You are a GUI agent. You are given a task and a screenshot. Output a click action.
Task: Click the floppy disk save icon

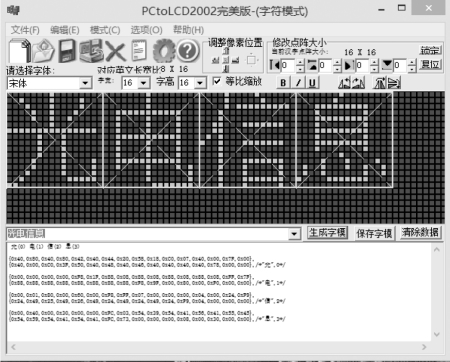pos(68,51)
